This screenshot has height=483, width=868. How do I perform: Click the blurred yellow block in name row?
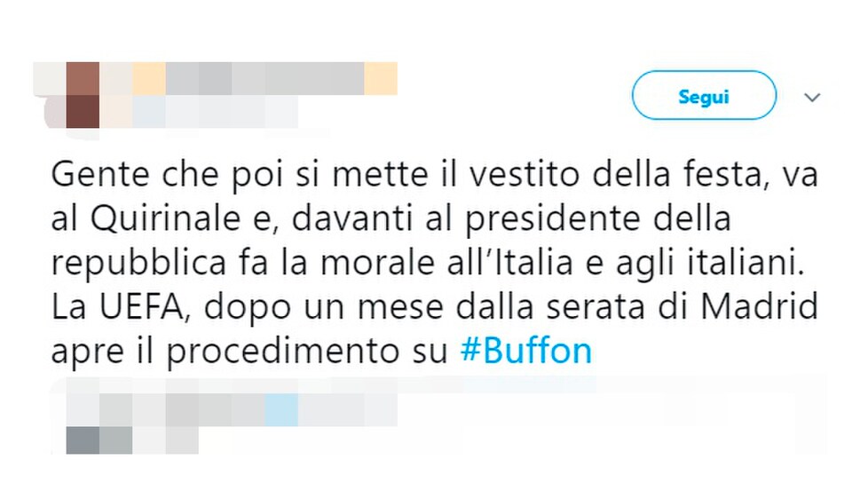click(x=149, y=79)
